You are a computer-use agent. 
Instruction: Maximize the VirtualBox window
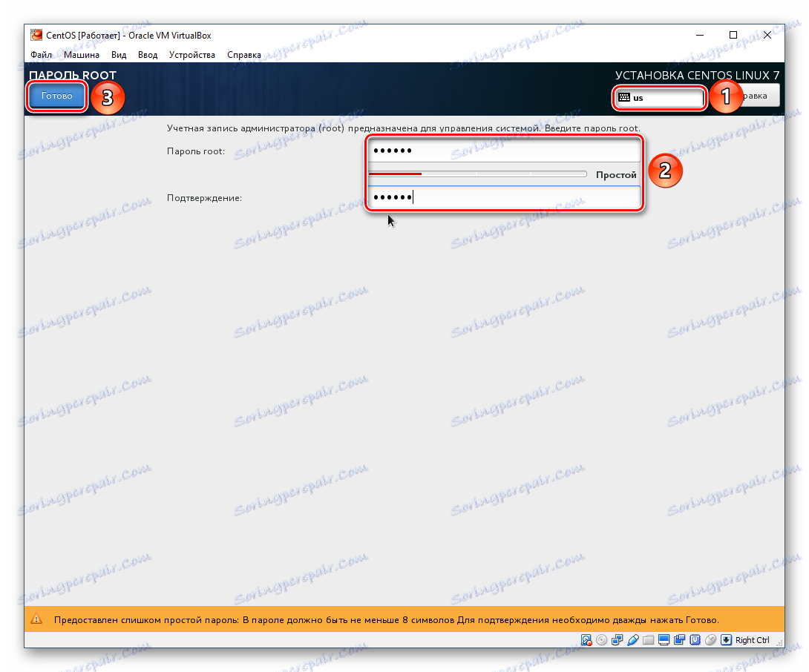[733, 35]
